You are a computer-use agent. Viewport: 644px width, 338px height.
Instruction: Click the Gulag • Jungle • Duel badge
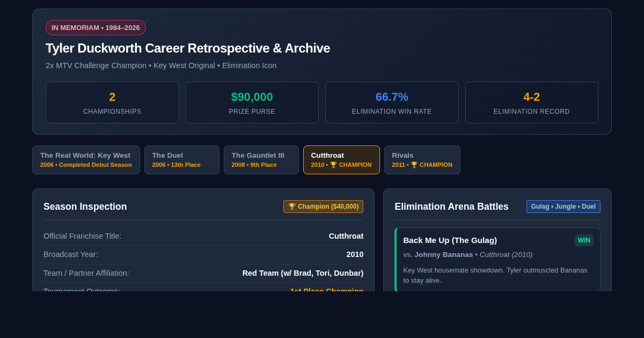point(563,207)
